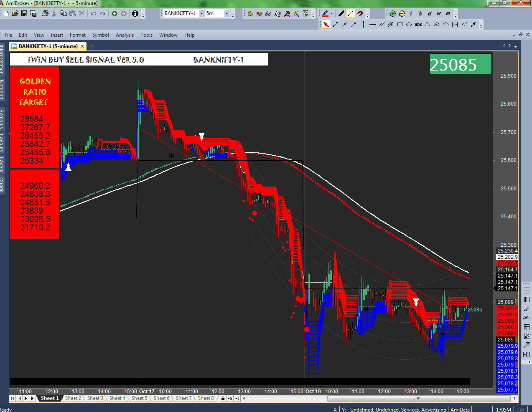The image size is (532, 412).
Task: Toggle the dotted line style icon
Action: pyautogui.click(x=351, y=13)
